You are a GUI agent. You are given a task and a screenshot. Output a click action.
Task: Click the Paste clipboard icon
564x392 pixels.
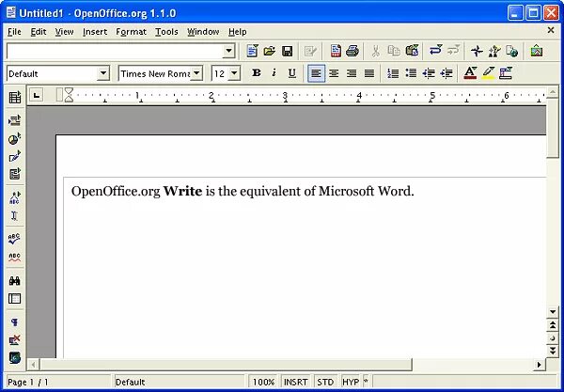(413, 51)
